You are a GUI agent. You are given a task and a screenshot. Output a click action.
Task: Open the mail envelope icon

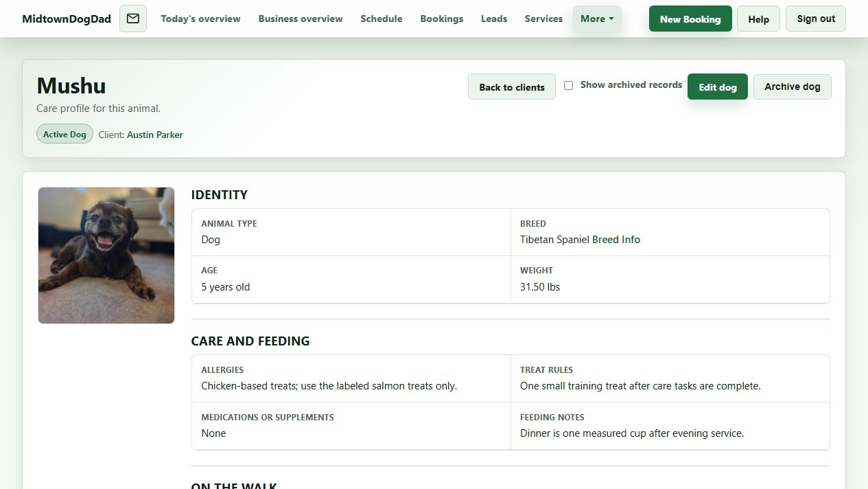click(133, 19)
